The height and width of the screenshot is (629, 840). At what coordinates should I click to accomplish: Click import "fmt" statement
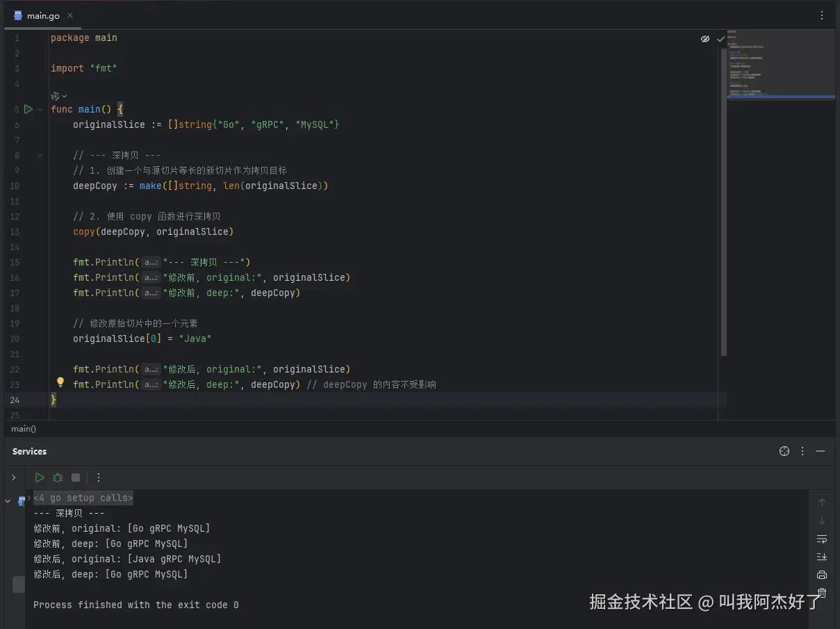click(84, 68)
